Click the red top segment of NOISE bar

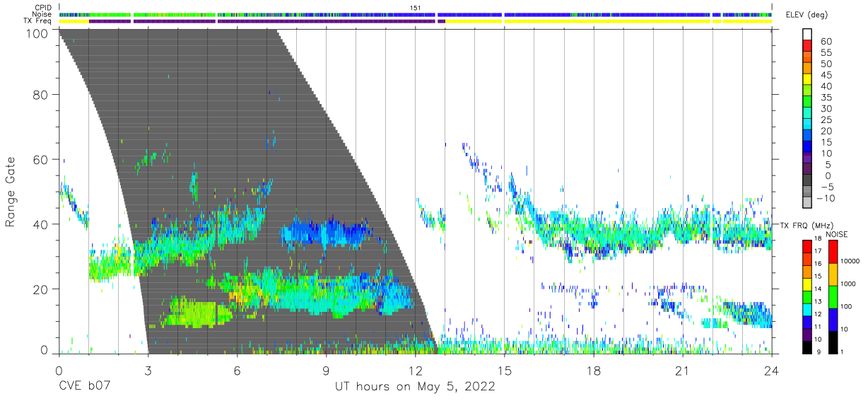pos(833,252)
